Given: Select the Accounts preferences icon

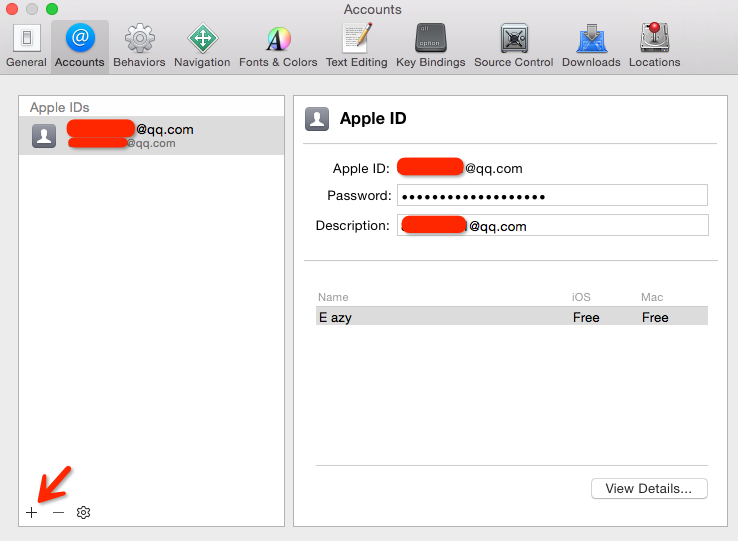Looking at the screenshot, I should [x=80, y=46].
